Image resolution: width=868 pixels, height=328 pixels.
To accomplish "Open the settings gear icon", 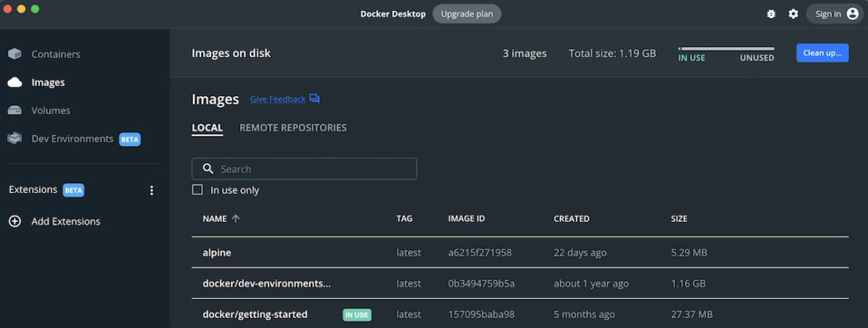I will pyautogui.click(x=793, y=14).
